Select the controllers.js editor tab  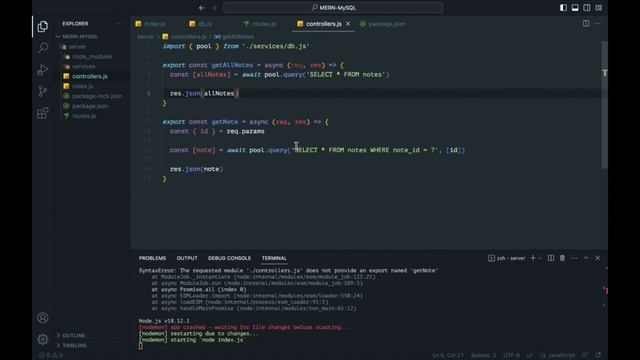tap(323, 24)
